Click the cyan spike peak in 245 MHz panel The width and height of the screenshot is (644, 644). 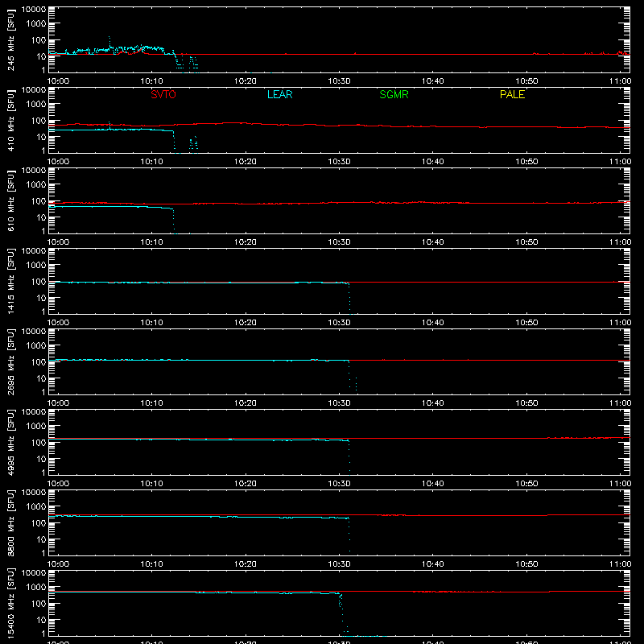(109, 37)
